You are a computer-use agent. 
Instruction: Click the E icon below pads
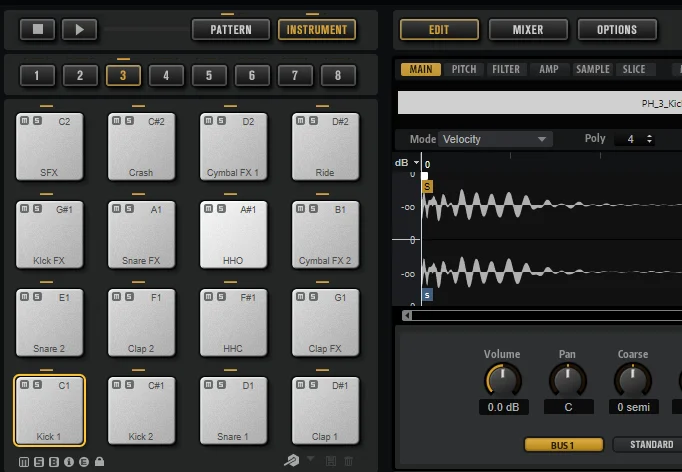tap(84, 462)
